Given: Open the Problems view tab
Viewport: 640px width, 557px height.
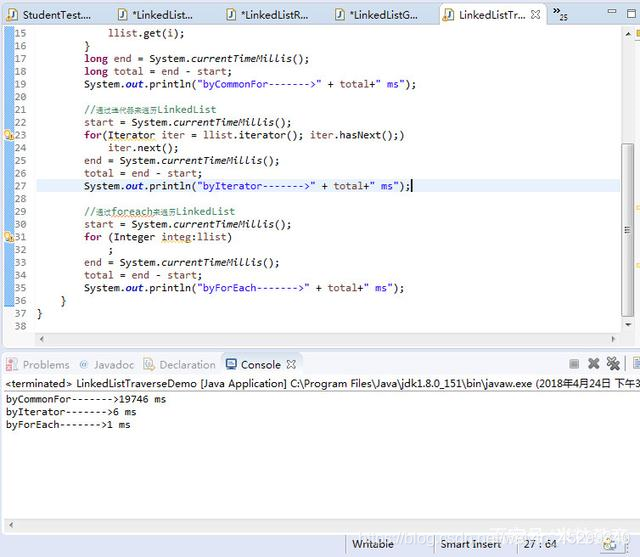Looking at the screenshot, I should [x=38, y=365].
